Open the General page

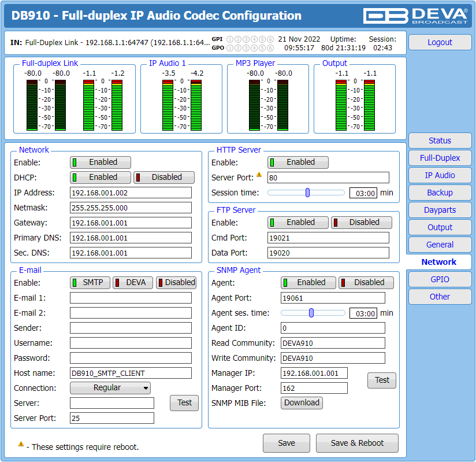(440, 245)
